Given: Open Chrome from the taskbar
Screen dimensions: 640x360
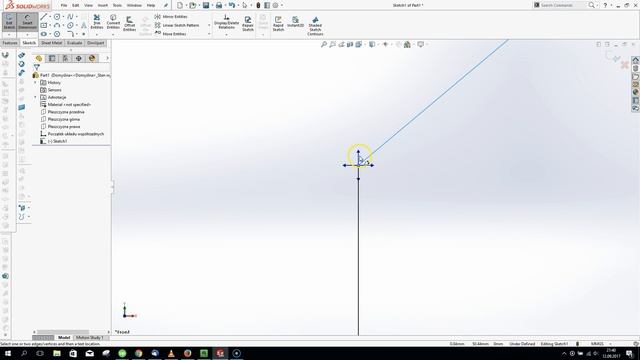Looking at the screenshot, I should [x=139, y=353].
